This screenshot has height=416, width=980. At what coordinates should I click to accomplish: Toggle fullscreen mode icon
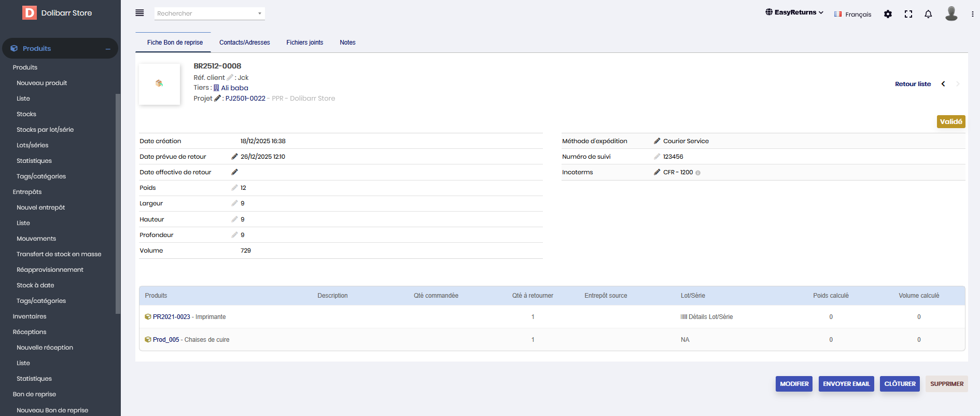[x=908, y=14]
